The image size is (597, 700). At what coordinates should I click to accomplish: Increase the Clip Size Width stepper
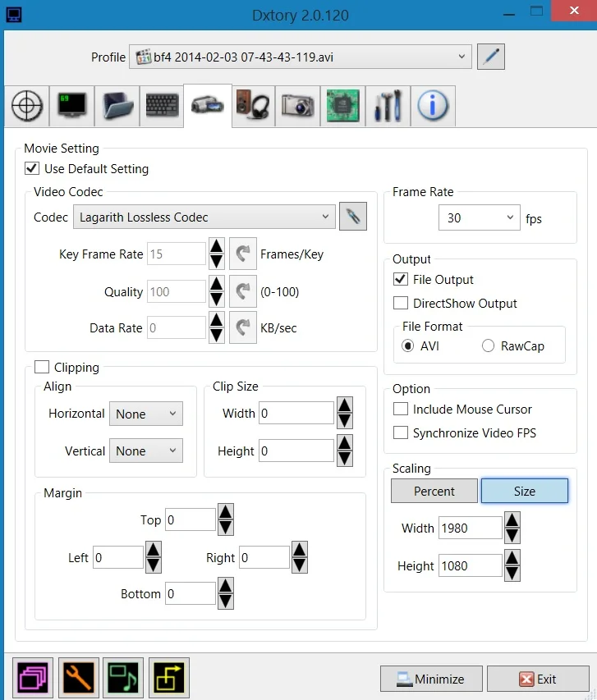coord(345,405)
